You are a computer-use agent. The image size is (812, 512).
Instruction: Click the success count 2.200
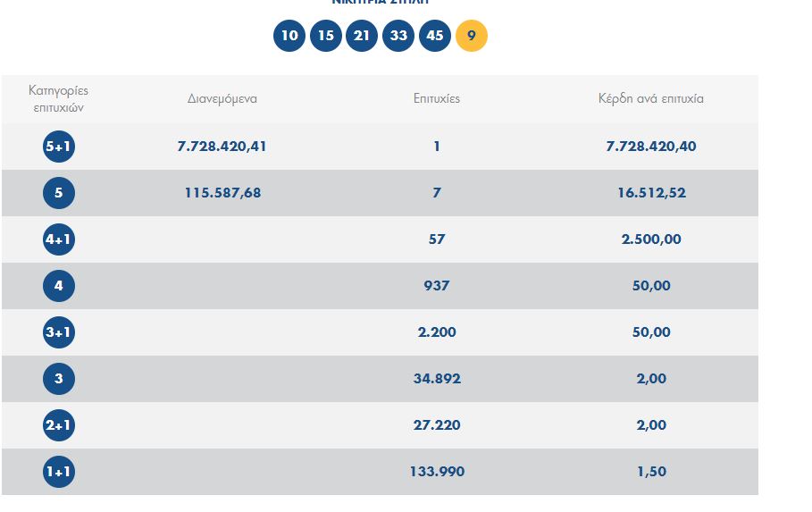tap(437, 332)
